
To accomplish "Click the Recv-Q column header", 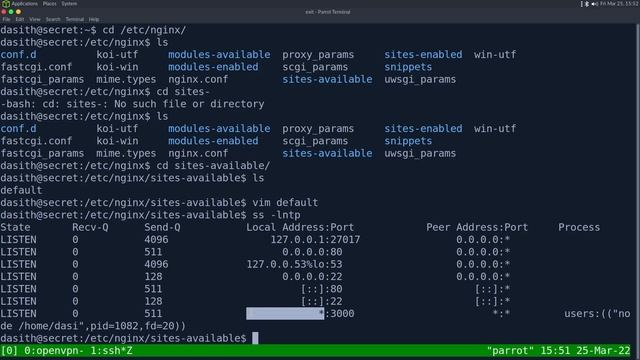I will [90, 227].
